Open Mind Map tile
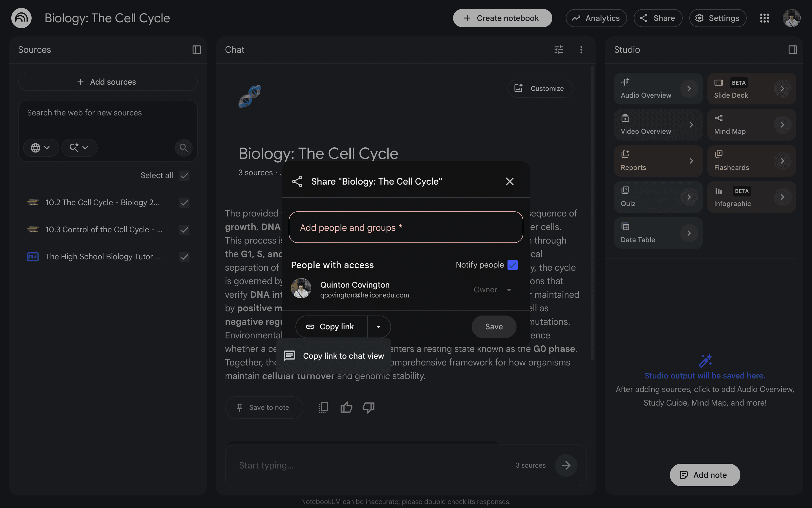The height and width of the screenshot is (508, 812). point(752,125)
